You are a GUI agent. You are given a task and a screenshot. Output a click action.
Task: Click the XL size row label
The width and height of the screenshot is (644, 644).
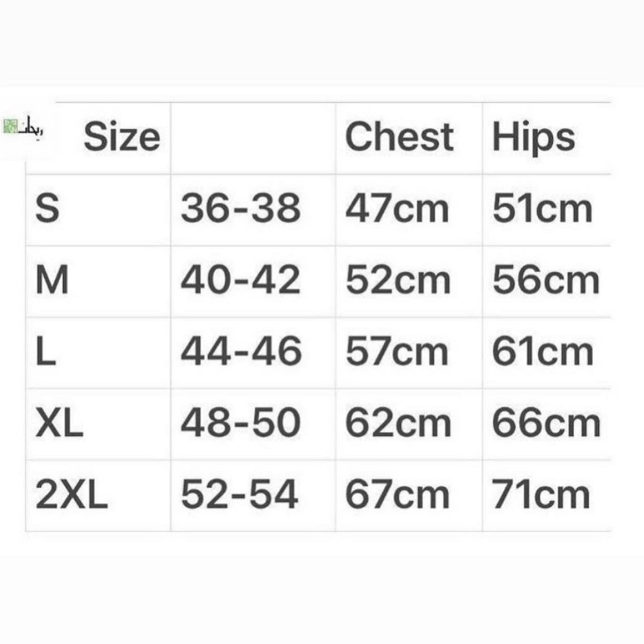(59, 423)
